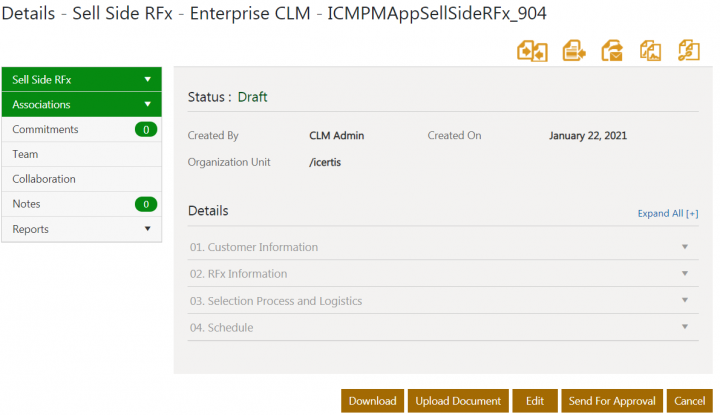720x415 pixels.
Task: Click the linked documents chain icon
Action: 688,50
